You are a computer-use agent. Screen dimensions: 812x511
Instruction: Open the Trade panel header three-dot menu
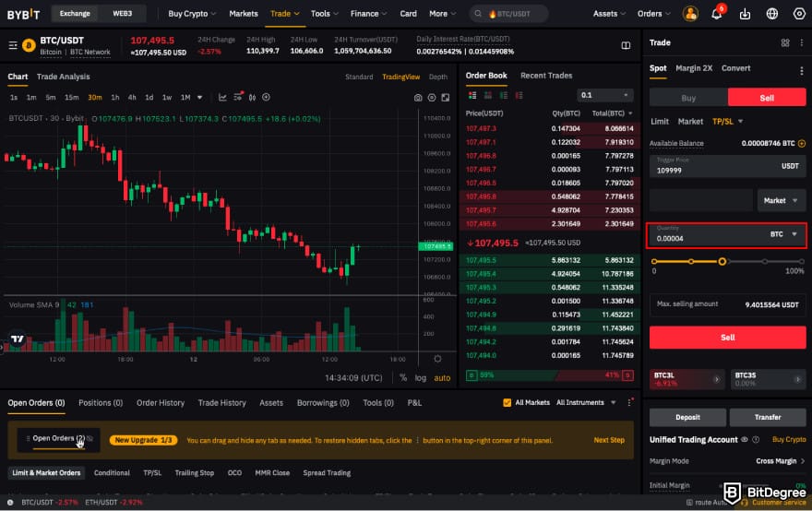click(802, 43)
